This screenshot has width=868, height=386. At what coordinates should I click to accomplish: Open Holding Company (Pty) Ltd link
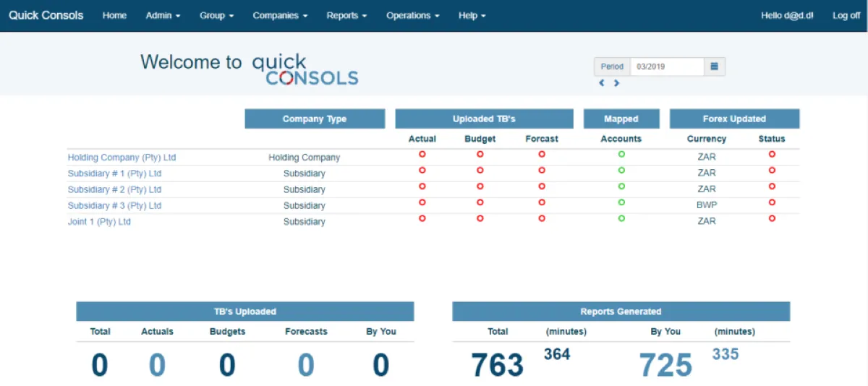122,157
